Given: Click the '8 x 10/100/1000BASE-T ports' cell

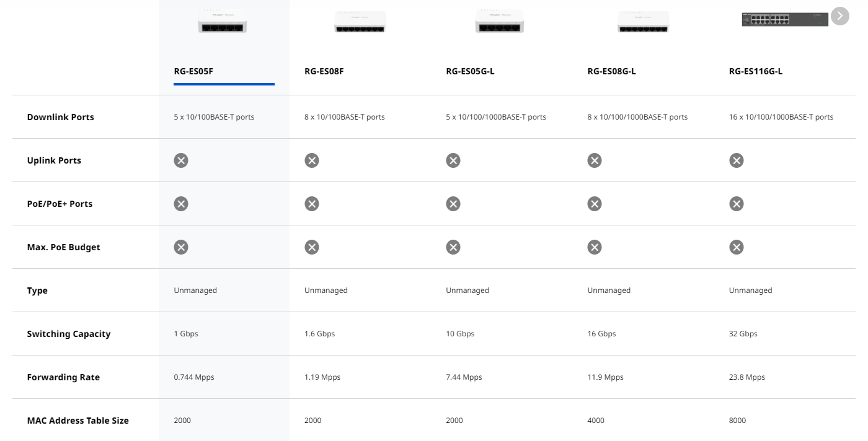Looking at the screenshot, I should coord(637,117).
